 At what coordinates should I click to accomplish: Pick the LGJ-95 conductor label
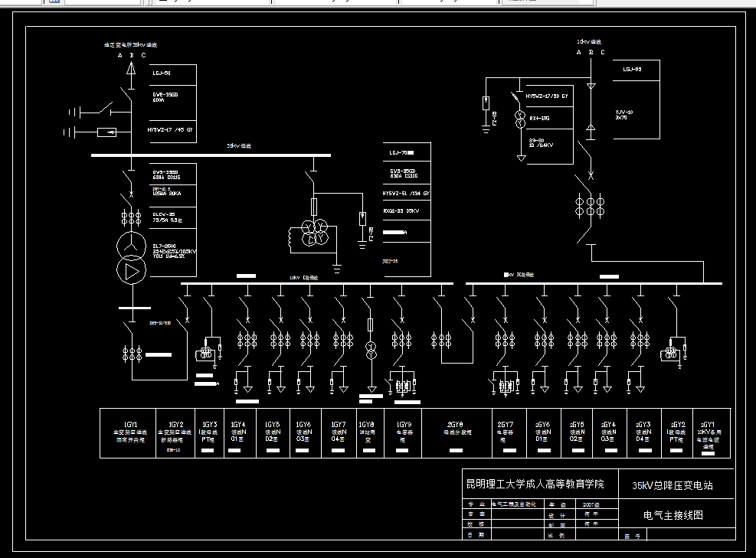(x=632, y=70)
